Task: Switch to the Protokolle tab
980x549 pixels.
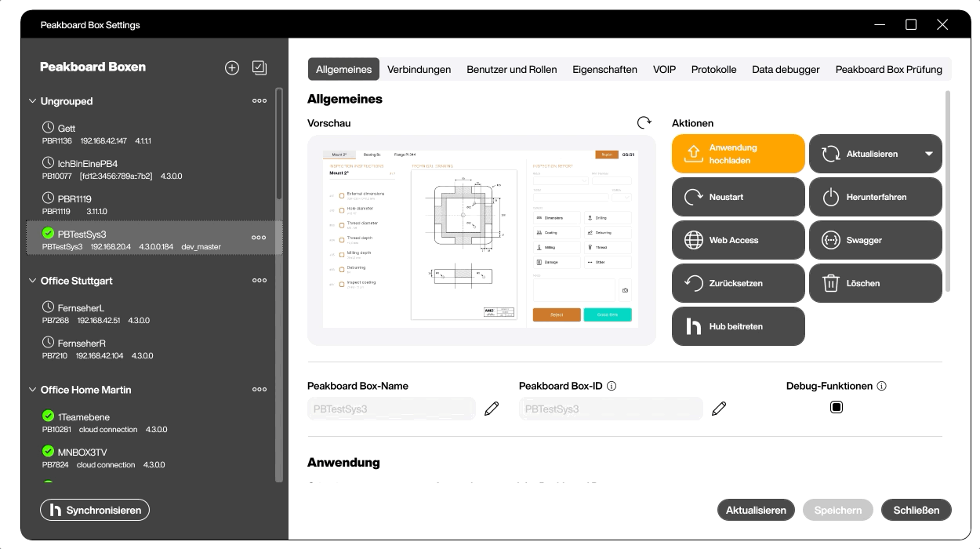Action: [713, 69]
